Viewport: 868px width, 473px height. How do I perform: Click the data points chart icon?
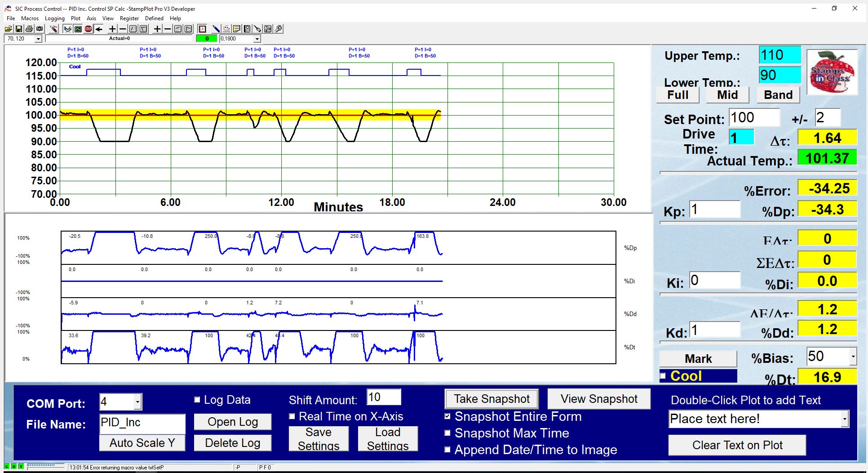(x=226, y=29)
